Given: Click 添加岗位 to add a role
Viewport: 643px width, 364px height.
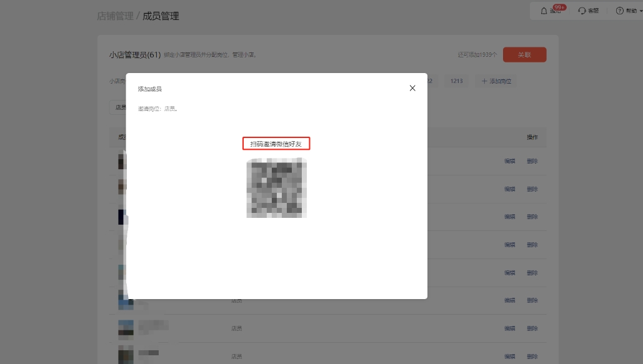Looking at the screenshot, I should tap(496, 81).
